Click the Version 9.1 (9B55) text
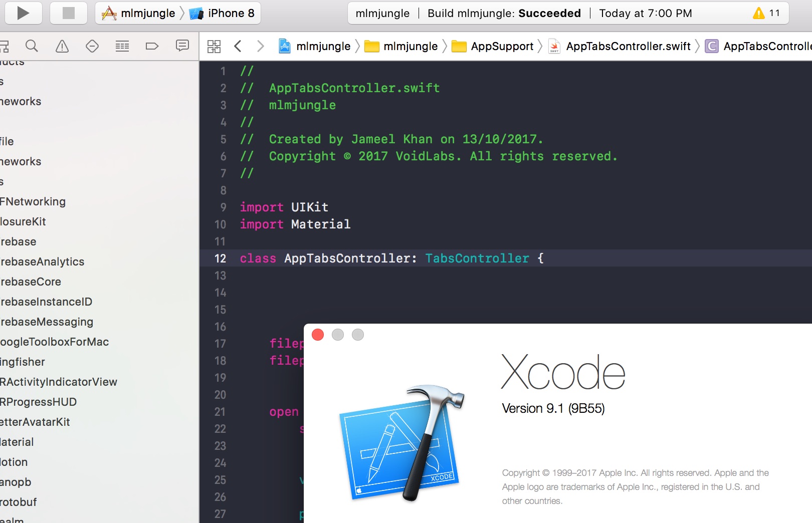Screen dimensions: 812x523 553,408
